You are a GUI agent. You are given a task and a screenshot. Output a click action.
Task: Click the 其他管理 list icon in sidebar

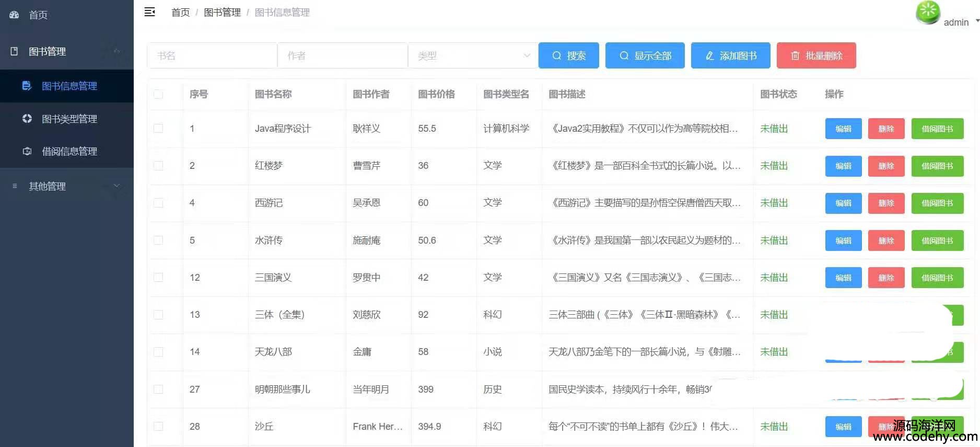[x=15, y=186]
